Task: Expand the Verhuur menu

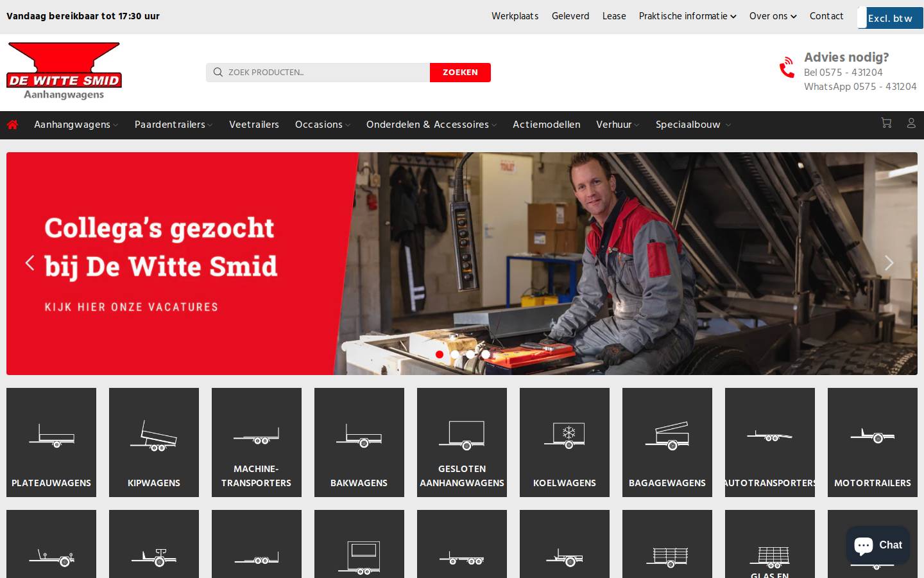Action: click(x=617, y=125)
